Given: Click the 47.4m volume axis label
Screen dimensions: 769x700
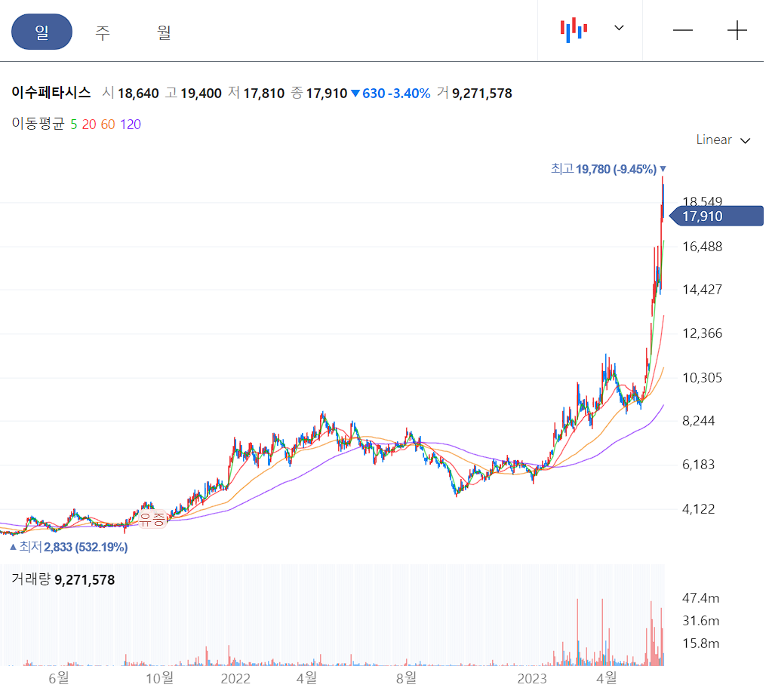Looking at the screenshot, I should coord(701,598).
